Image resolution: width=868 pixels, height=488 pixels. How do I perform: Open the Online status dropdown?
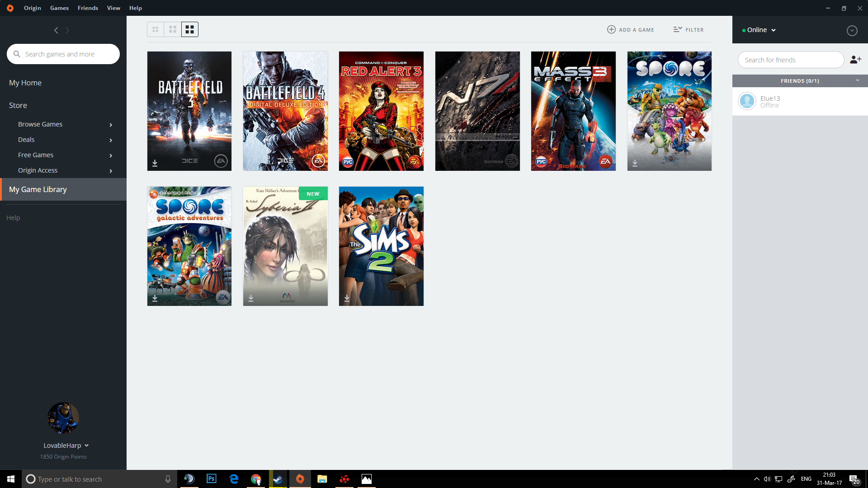759,30
